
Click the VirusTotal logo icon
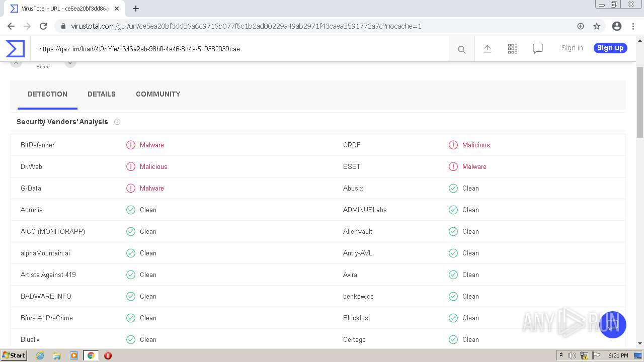tap(15, 49)
